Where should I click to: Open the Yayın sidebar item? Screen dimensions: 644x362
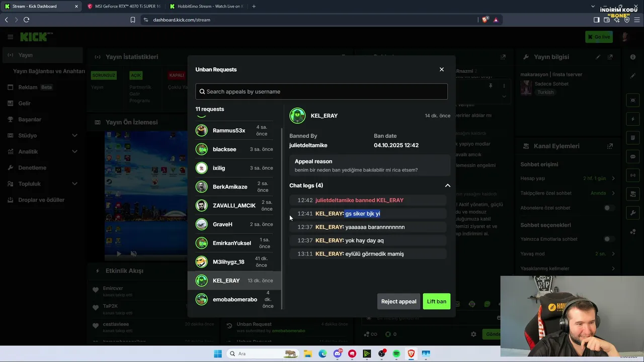(x=42, y=55)
